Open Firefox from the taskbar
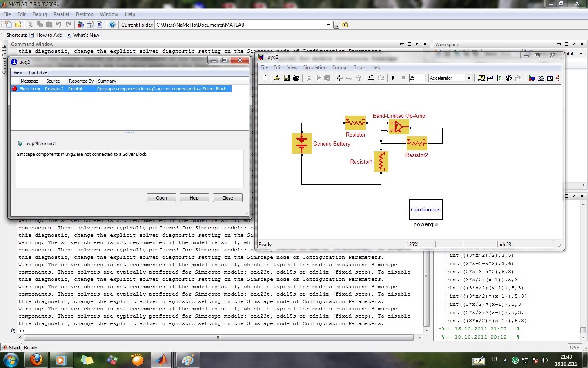The width and height of the screenshot is (588, 368). (36, 360)
